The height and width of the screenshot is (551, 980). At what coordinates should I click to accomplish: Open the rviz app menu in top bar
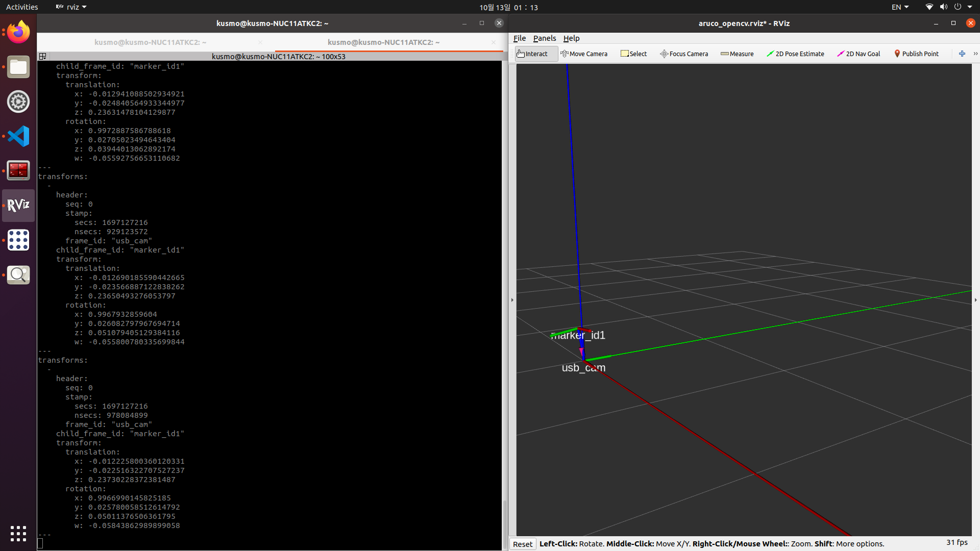click(71, 7)
